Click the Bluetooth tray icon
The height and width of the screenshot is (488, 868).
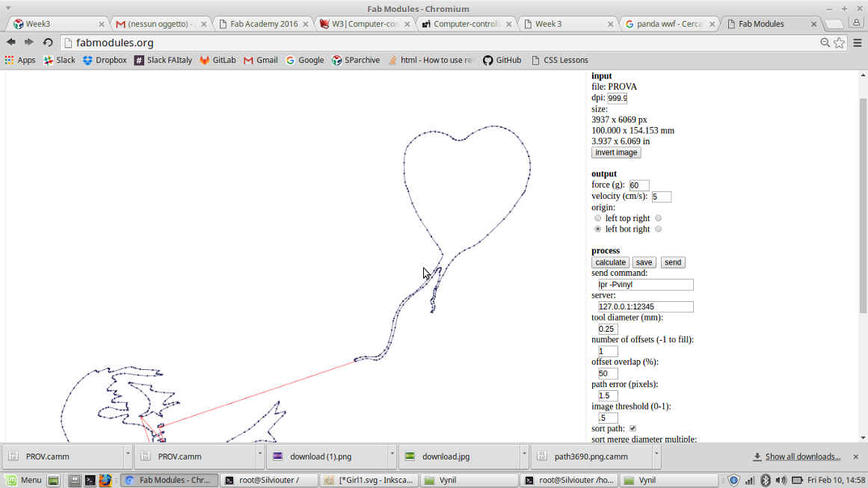click(765, 481)
